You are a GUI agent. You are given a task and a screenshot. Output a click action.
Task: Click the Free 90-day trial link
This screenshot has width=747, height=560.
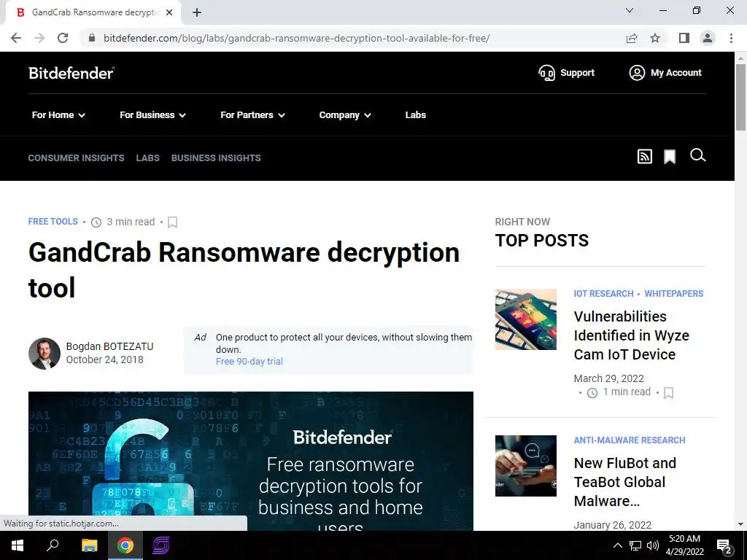click(249, 362)
